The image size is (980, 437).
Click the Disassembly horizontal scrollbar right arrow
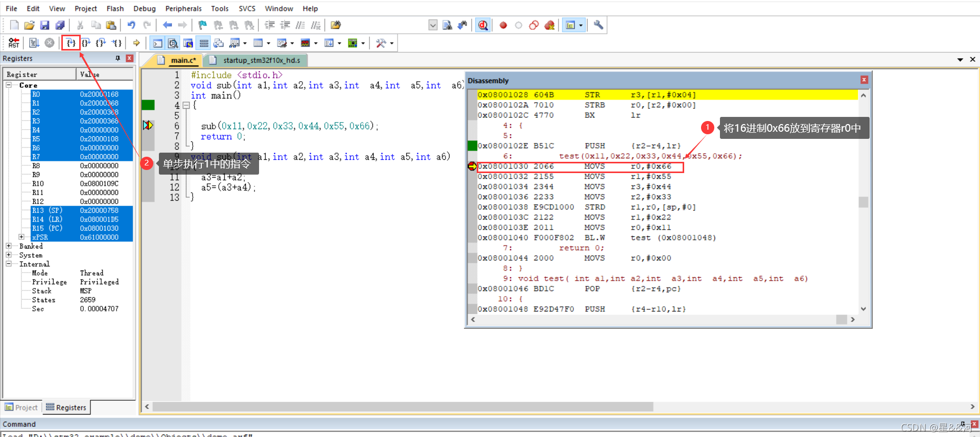click(x=853, y=320)
